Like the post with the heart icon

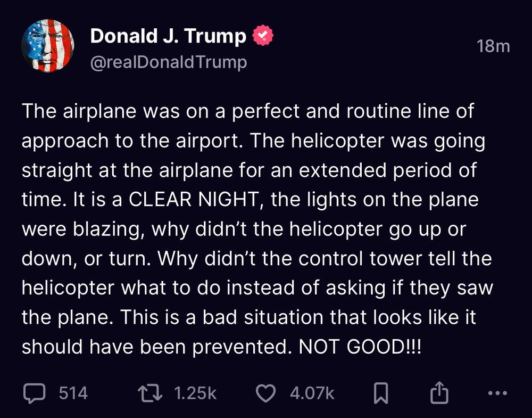266,394
